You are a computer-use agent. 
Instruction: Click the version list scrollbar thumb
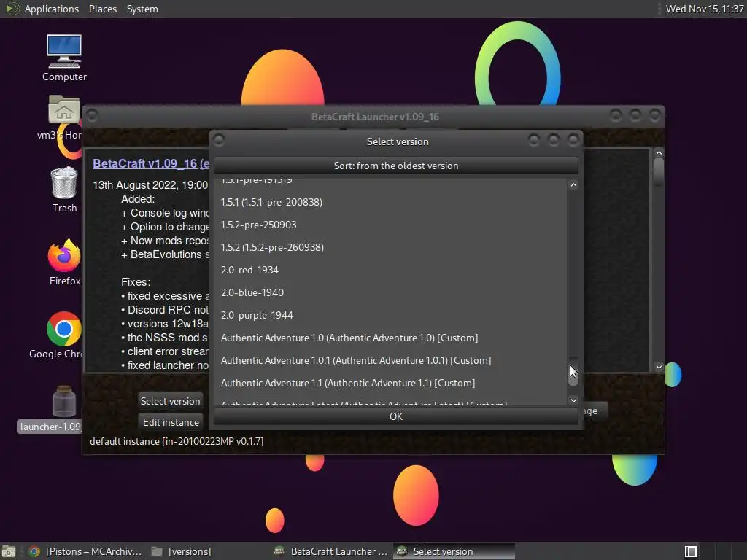573,371
